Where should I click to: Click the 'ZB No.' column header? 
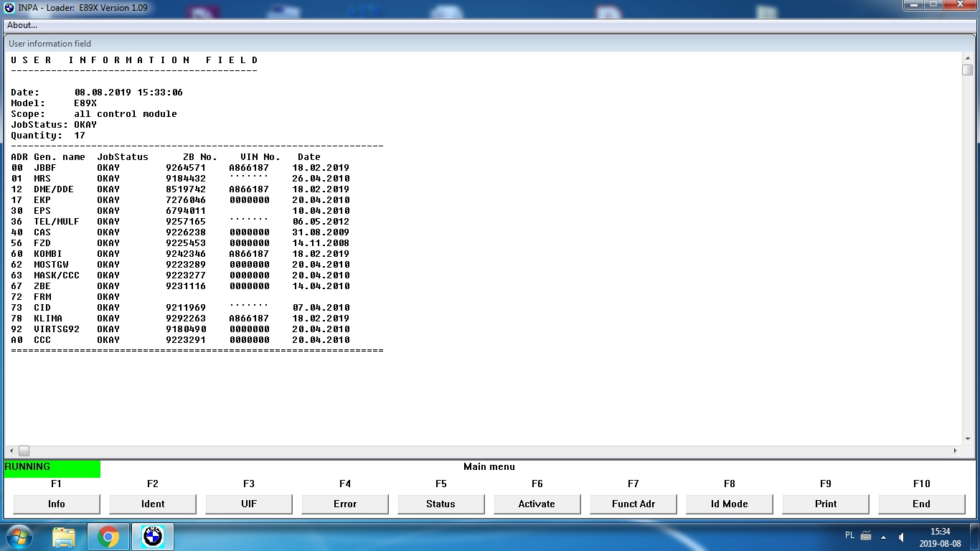pyautogui.click(x=200, y=157)
